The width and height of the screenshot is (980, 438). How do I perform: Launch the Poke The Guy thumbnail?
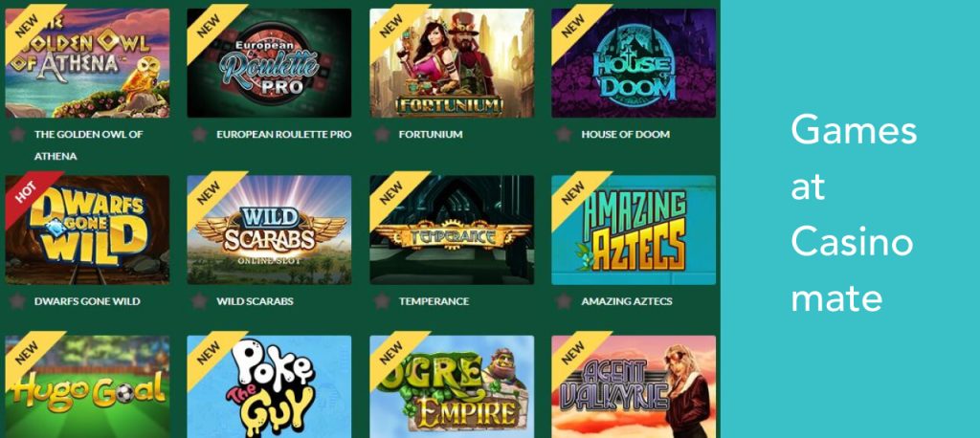269,386
